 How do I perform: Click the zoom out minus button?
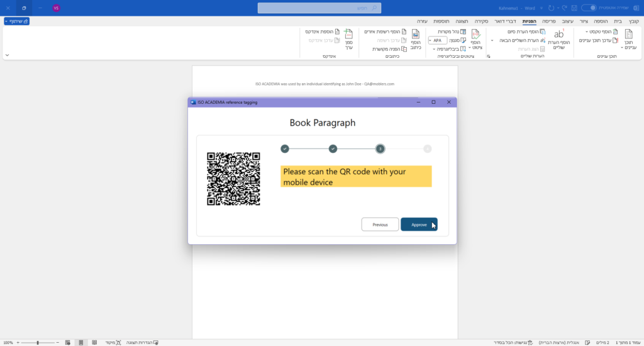pyautogui.click(x=57, y=342)
